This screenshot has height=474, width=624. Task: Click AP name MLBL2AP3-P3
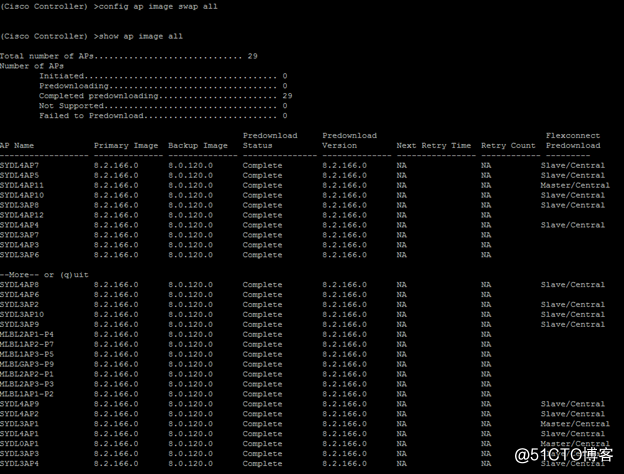point(27,384)
